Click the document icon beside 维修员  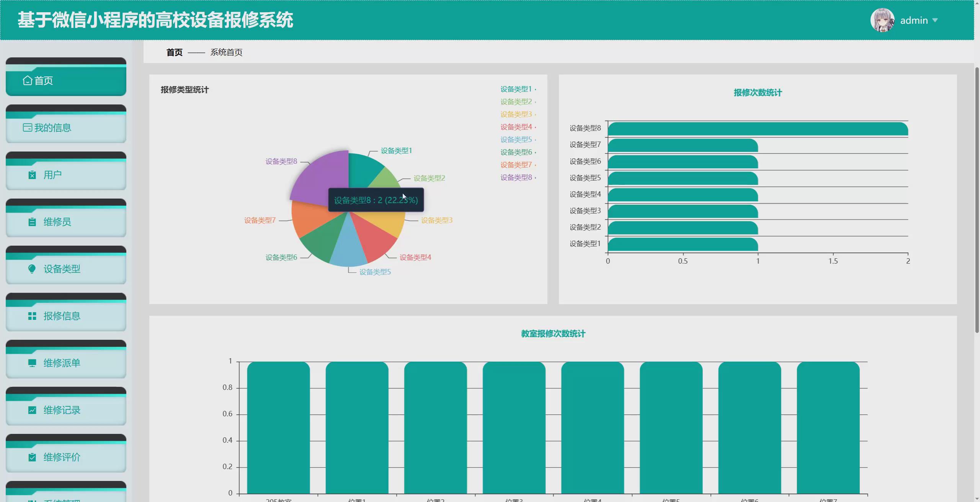pos(32,222)
